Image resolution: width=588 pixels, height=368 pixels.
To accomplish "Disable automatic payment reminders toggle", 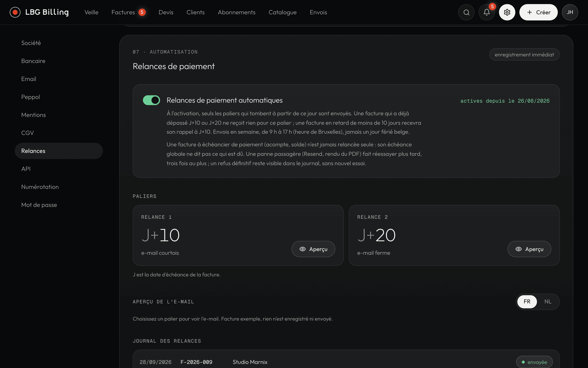I will [151, 100].
